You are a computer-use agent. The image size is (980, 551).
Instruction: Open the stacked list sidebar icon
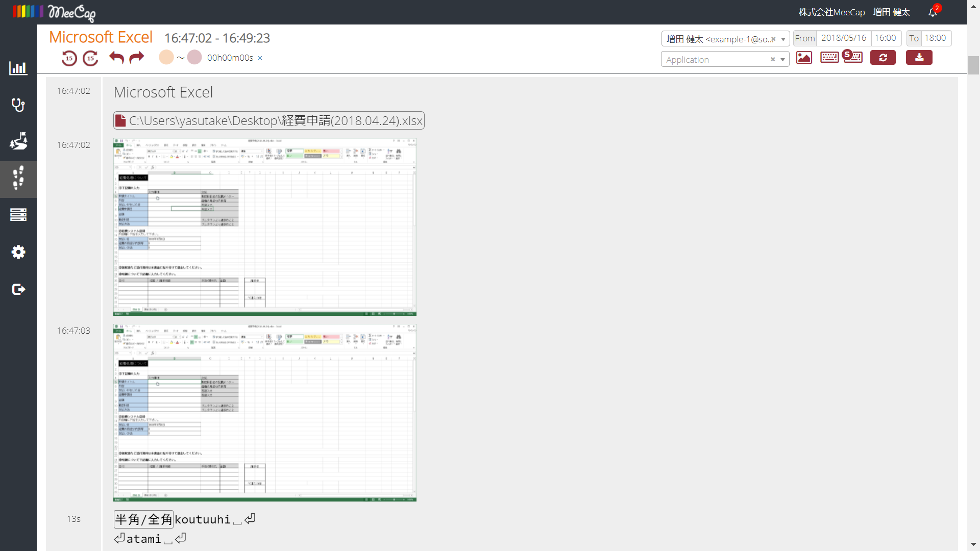click(18, 215)
